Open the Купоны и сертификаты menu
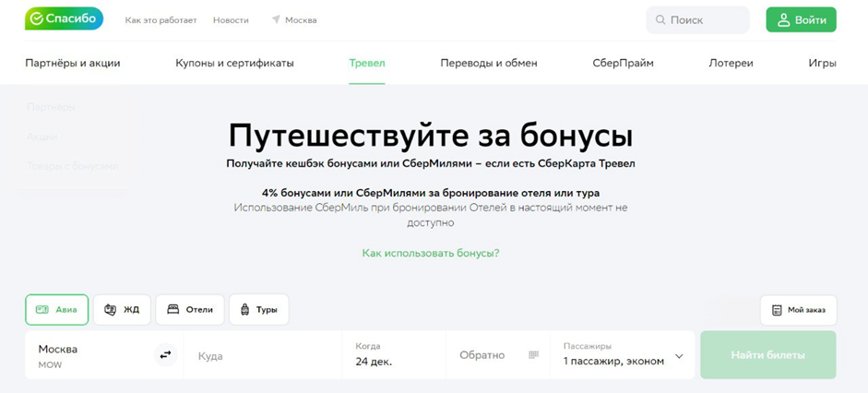 tap(234, 63)
